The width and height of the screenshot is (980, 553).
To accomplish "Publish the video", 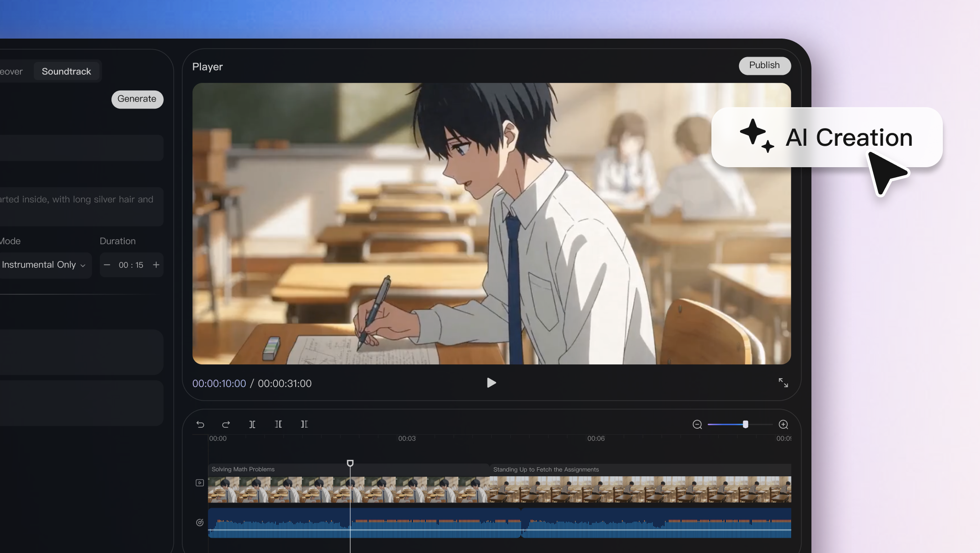I will (764, 65).
